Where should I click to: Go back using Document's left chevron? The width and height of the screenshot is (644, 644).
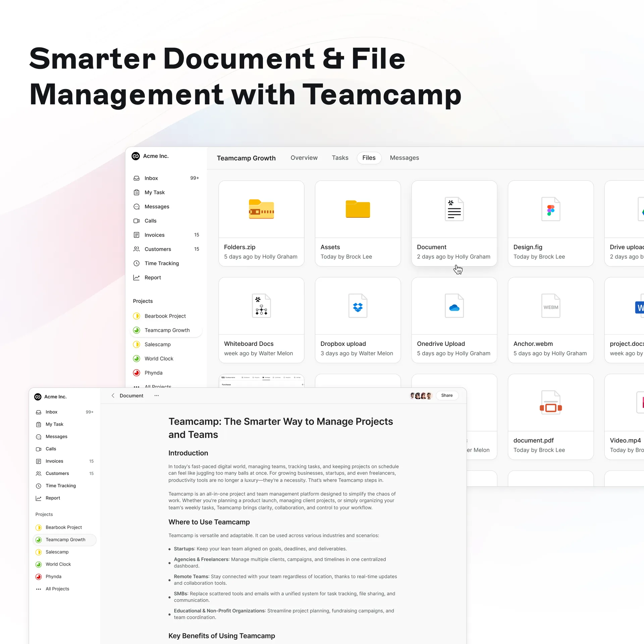(x=113, y=395)
